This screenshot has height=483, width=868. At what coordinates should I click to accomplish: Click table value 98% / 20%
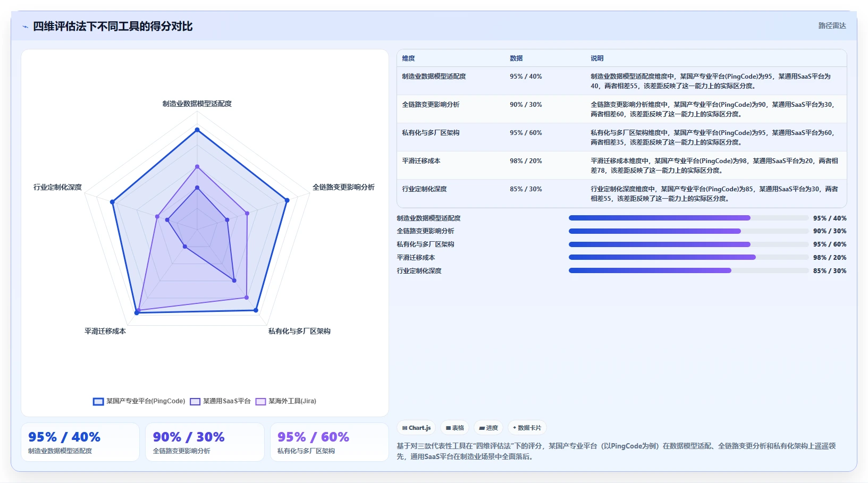pyautogui.click(x=526, y=161)
